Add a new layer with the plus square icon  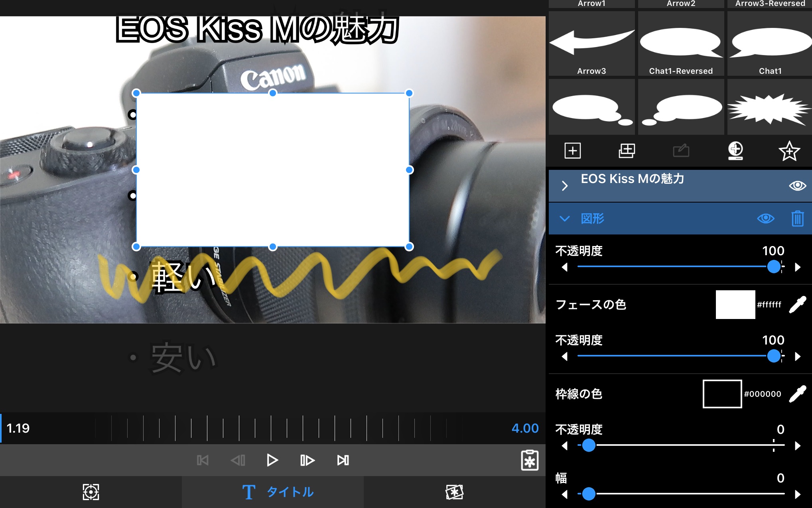coord(573,151)
